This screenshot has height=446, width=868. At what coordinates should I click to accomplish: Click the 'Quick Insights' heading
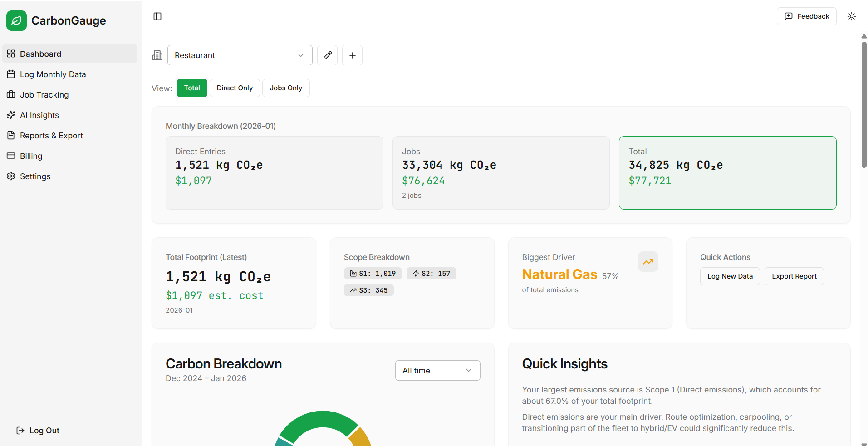(564, 364)
